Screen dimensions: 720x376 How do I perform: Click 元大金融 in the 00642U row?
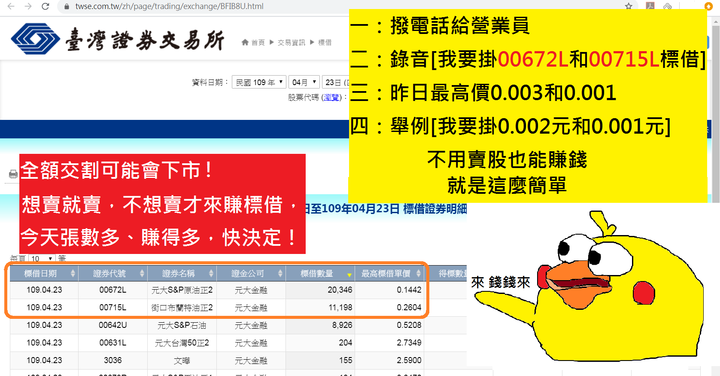(x=251, y=325)
